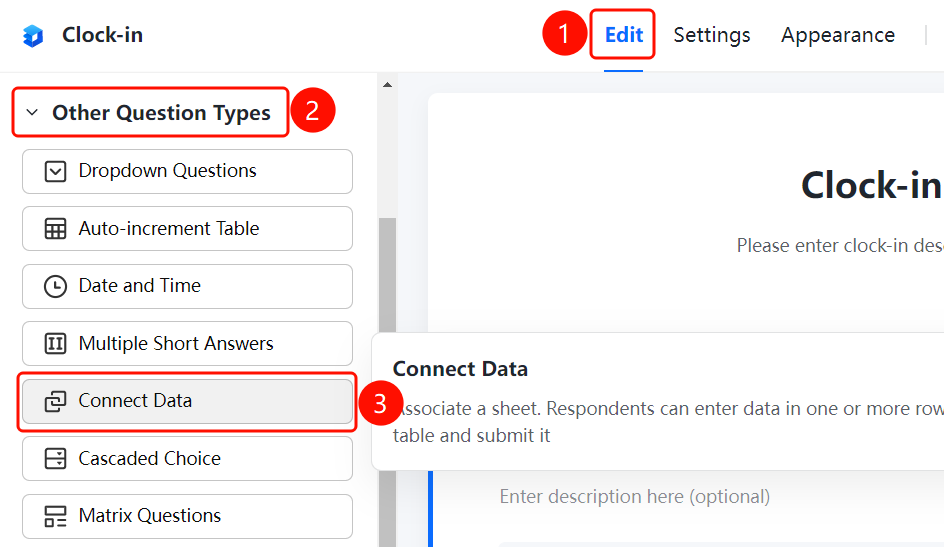Switch to the Edit tab
This screenshot has width=944, height=547.
click(x=624, y=35)
